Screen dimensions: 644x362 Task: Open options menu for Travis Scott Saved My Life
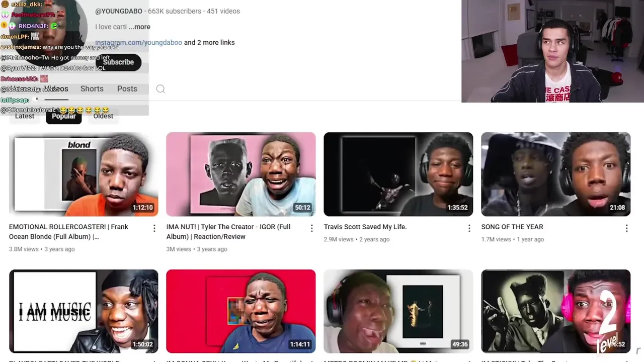pyautogui.click(x=469, y=228)
